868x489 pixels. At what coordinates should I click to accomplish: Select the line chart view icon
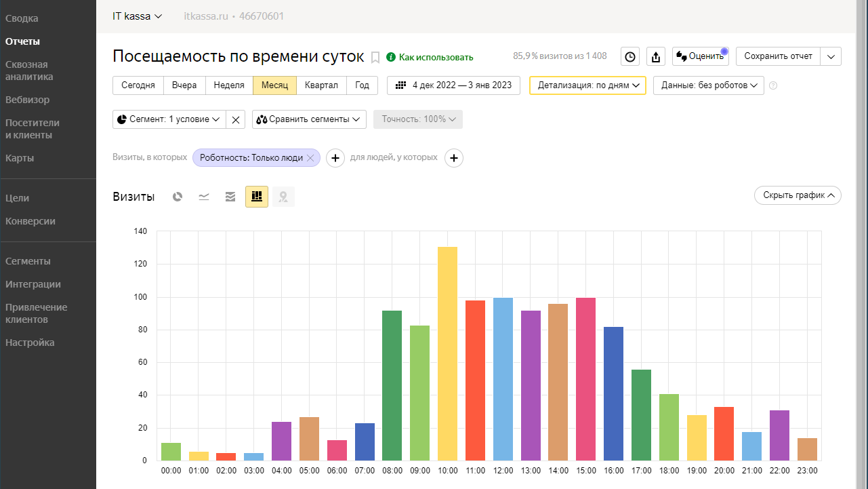pyautogui.click(x=204, y=197)
